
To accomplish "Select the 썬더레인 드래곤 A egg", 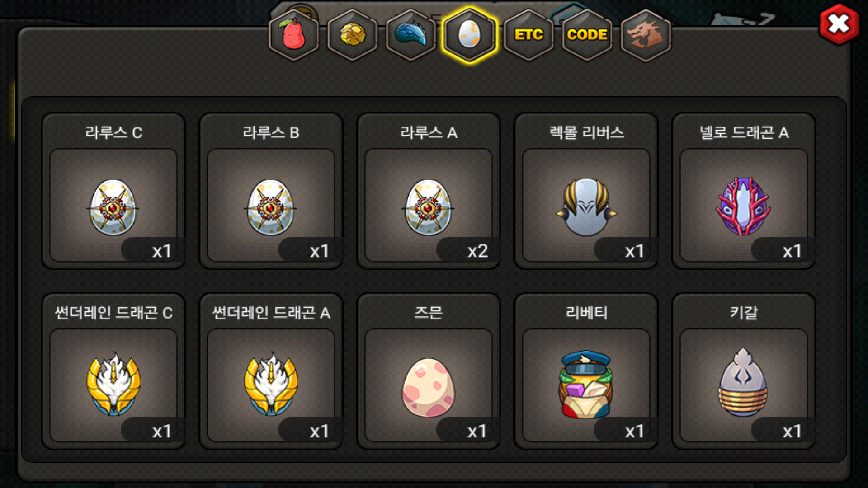I will 271,371.
